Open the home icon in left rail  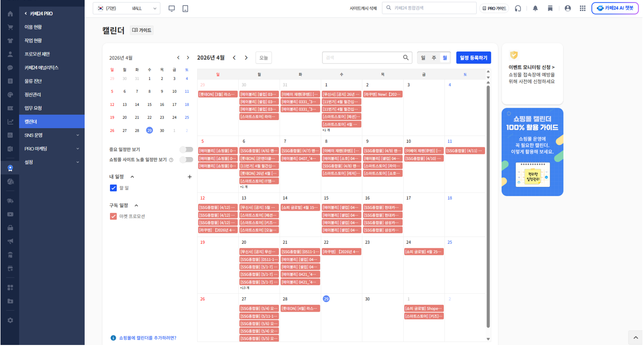tap(10, 14)
